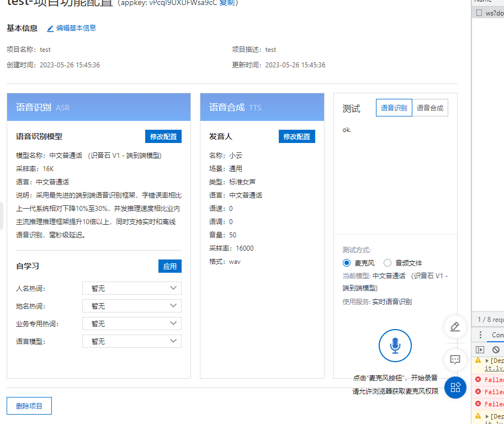Click 修改配置 in the 语音识别 ASR panel
The height and width of the screenshot is (424, 504).
point(163,136)
